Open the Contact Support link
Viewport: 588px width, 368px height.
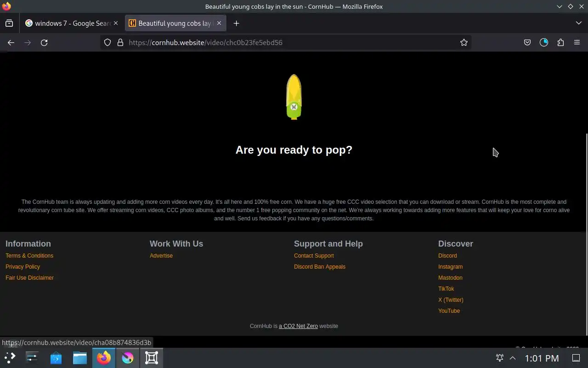click(x=314, y=256)
